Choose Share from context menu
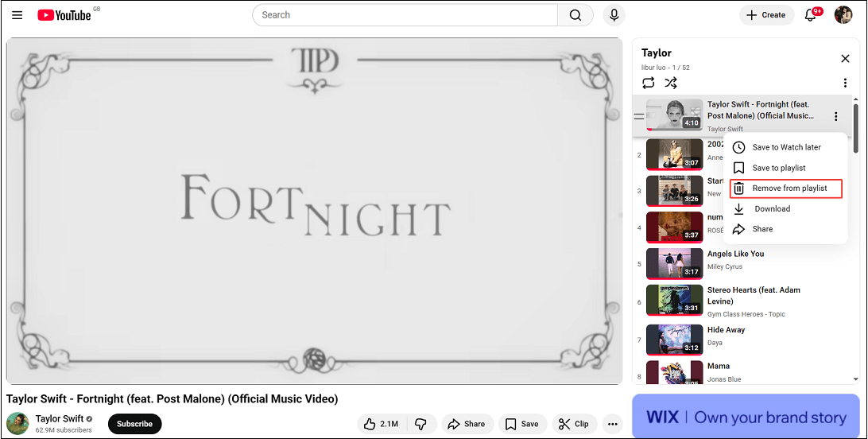 click(x=785, y=228)
